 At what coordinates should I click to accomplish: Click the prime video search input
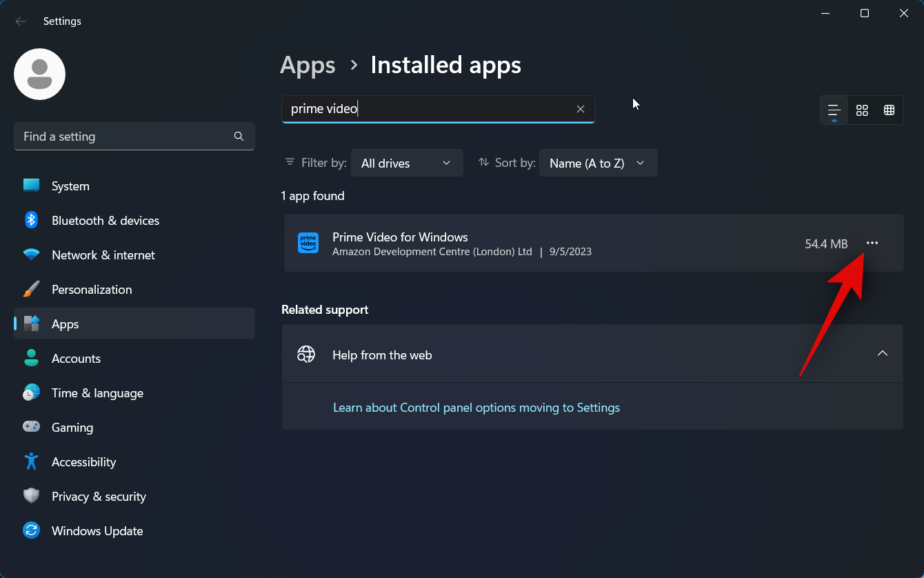click(428, 109)
